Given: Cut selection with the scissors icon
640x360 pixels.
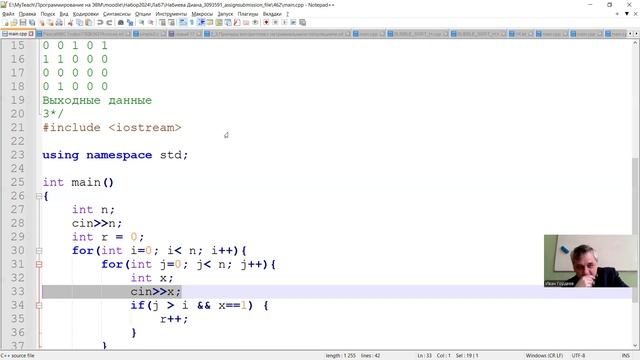Looking at the screenshot, I should [x=70, y=22].
